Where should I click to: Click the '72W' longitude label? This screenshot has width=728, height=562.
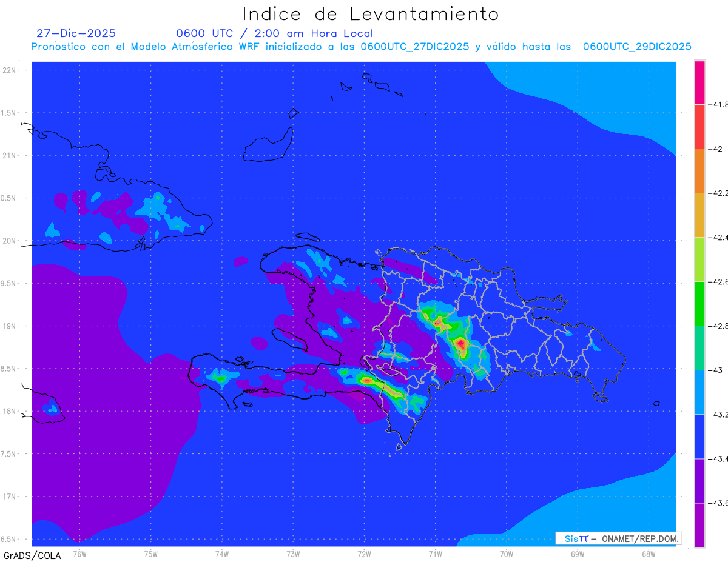[364, 554]
